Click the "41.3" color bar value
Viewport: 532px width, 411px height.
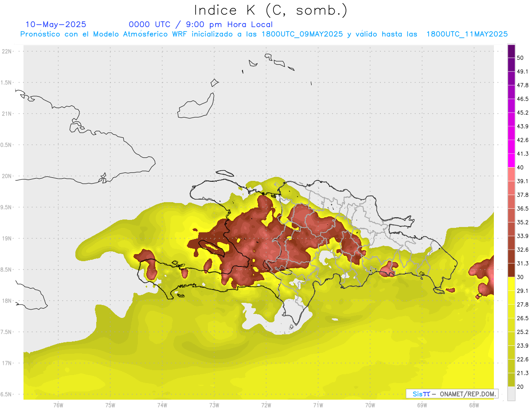[522, 154]
